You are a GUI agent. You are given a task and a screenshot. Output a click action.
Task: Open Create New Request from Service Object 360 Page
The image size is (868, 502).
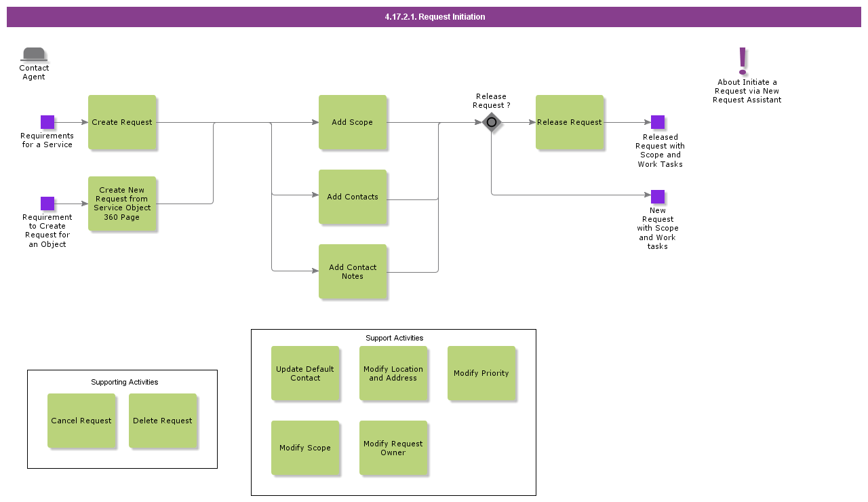tap(122, 204)
